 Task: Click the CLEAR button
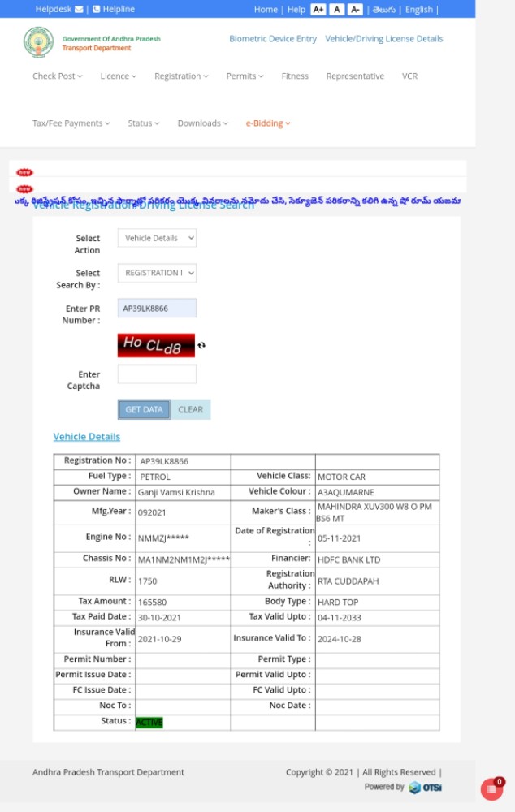[x=191, y=409]
